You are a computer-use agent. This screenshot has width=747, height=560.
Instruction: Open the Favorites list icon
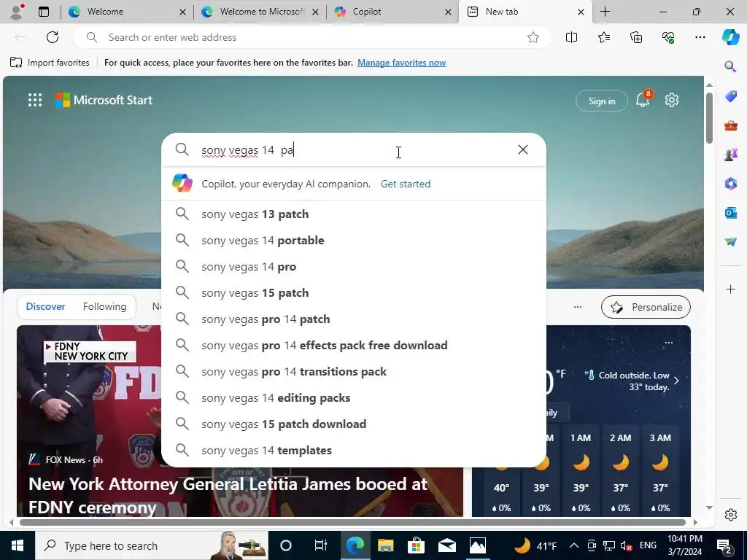(603, 37)
